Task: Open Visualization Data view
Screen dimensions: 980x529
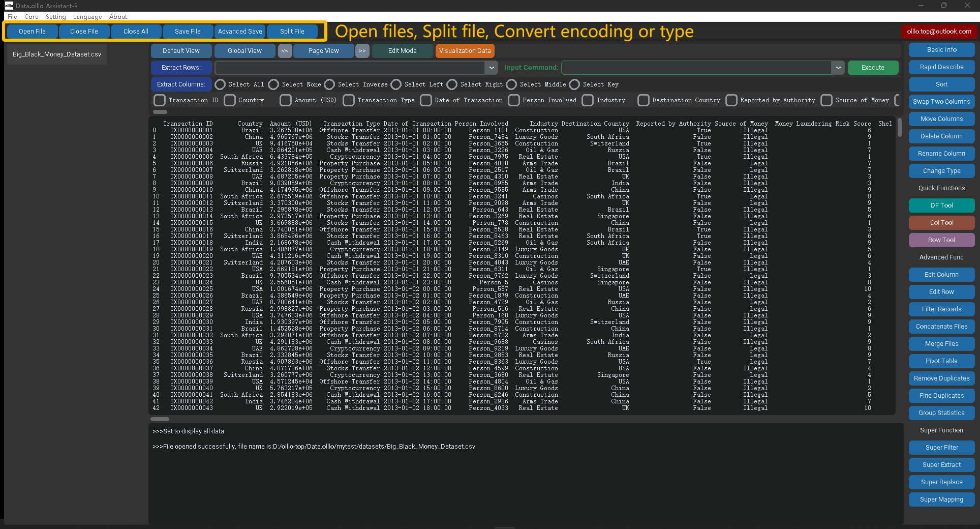Action: [465, 51]
